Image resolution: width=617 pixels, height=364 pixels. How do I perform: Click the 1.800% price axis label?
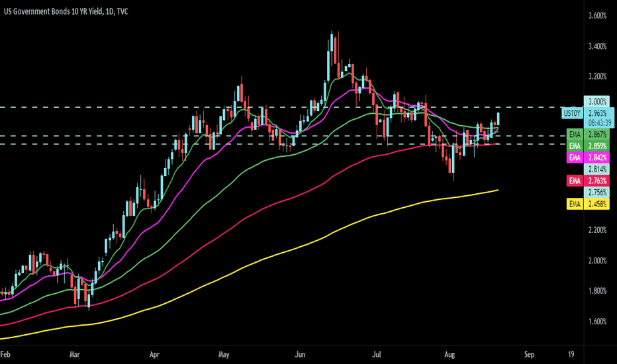click(597, 291)
